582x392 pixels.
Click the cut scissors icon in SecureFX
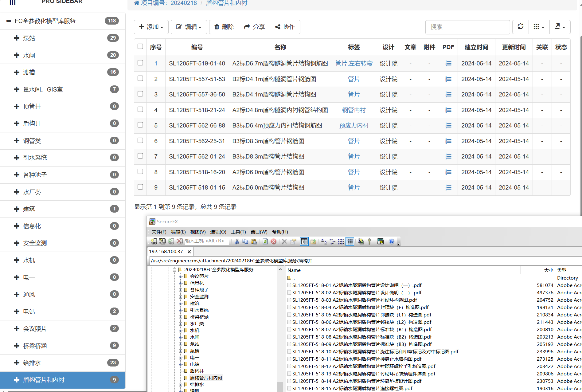(237, 241)
